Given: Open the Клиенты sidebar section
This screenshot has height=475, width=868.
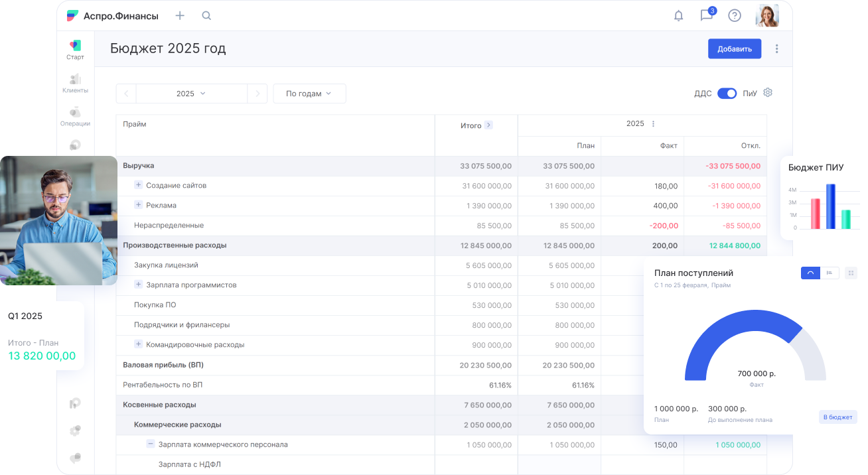Looking at the screenshot, I should (75, 83).
